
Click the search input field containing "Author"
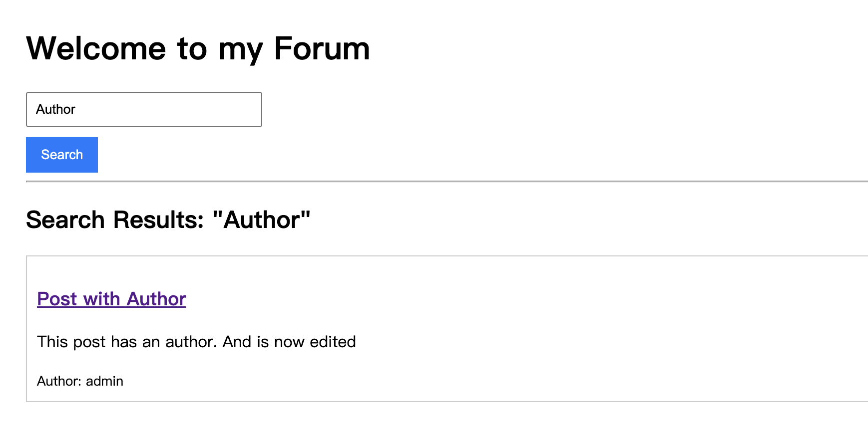click(x=144, y=109)
